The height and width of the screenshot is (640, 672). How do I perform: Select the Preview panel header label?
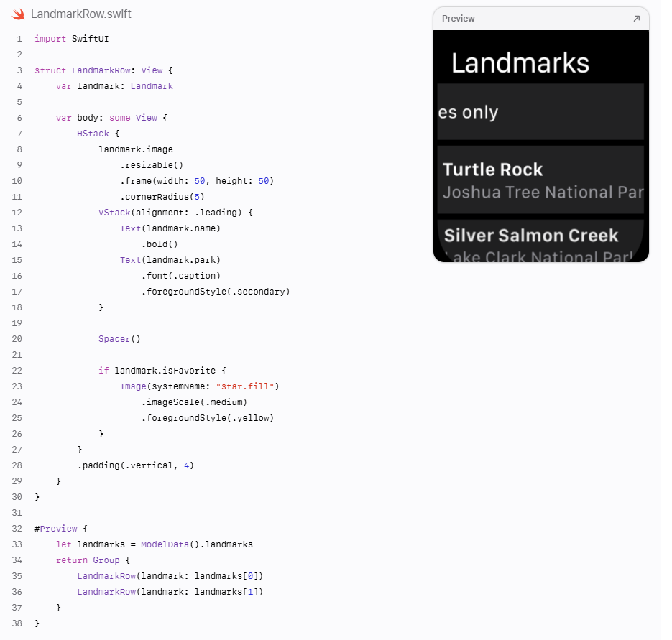458,19
